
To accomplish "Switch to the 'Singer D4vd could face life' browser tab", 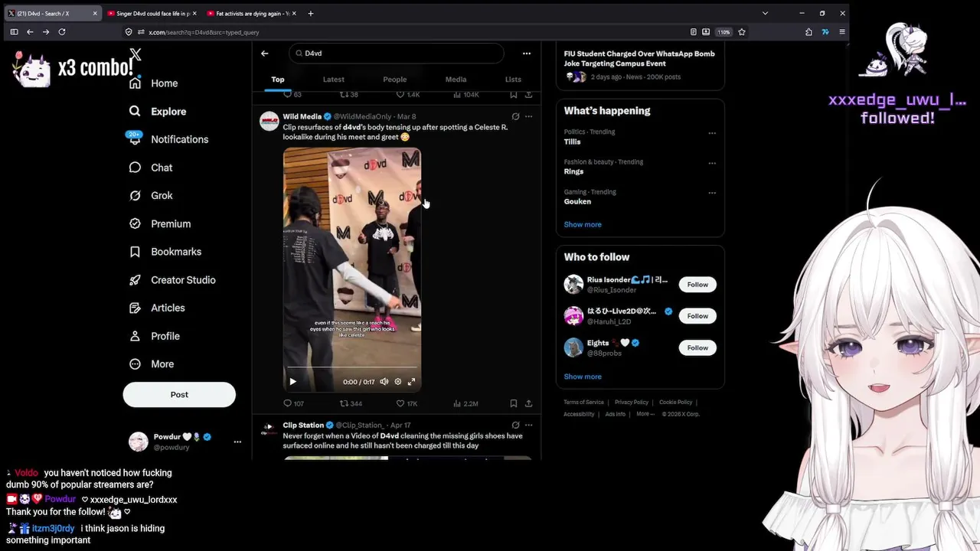I will click(x=152, y=13).
